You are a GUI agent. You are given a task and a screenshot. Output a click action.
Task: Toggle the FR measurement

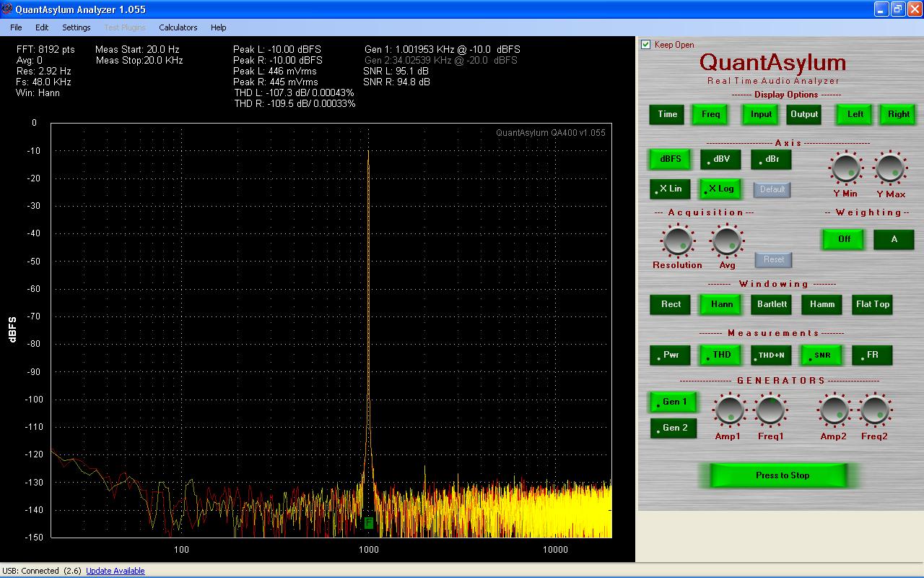point(872,355)
